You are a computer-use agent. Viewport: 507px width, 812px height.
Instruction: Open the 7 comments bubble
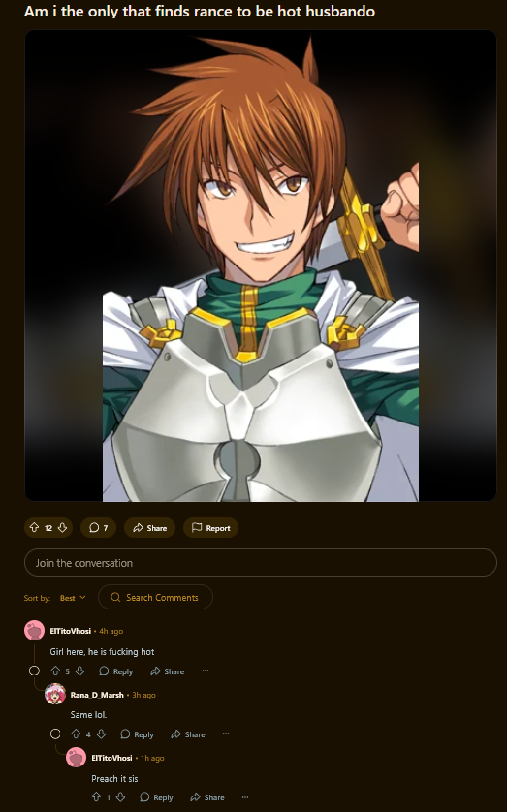click(99, 528)
